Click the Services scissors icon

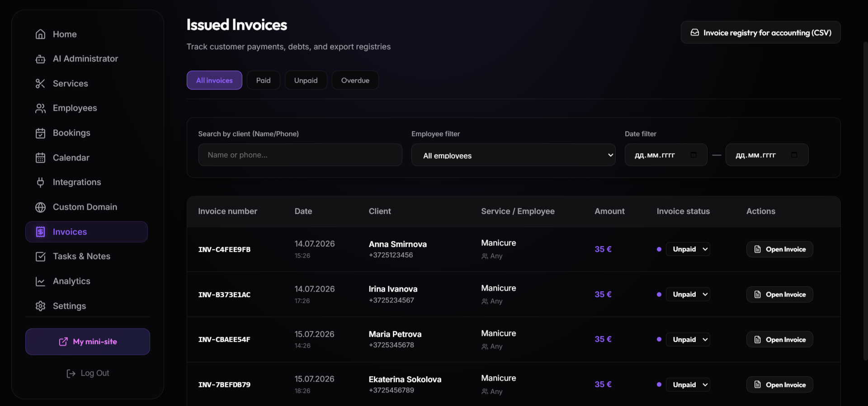click(40, 84)
